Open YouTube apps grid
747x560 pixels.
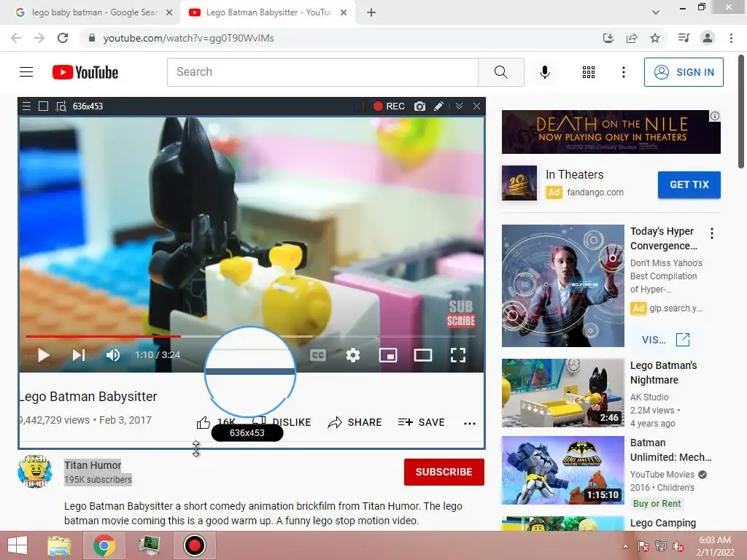pyautogui.click(x=589, y=72)
